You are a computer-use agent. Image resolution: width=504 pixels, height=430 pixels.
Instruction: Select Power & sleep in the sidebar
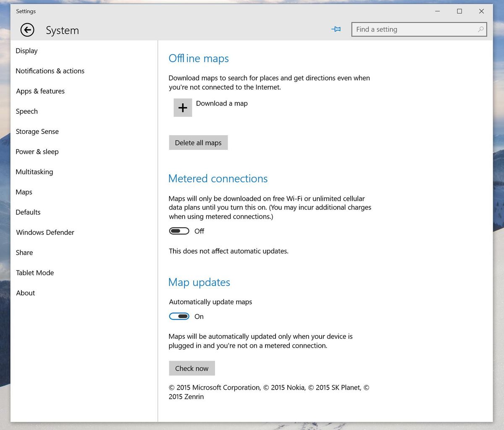point(37,151)
